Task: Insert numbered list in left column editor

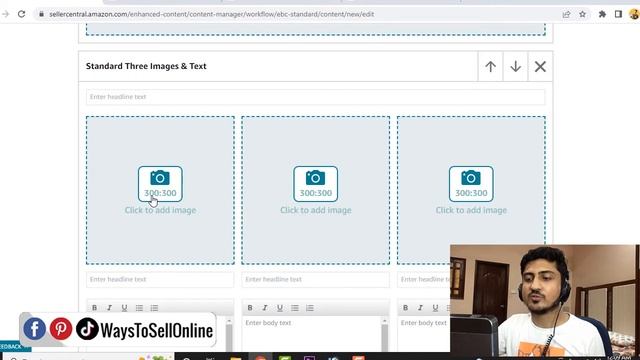Action: click(x=154, y=308)
